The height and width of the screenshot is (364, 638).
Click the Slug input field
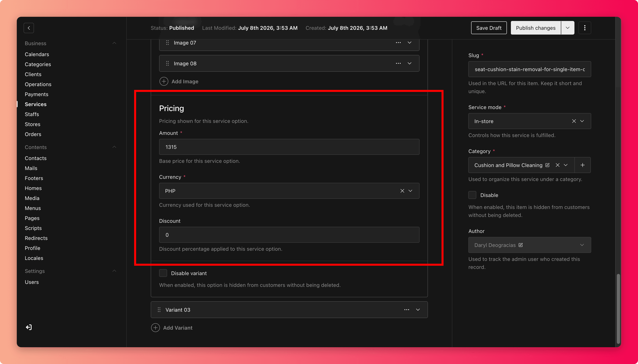click(529, 69)
